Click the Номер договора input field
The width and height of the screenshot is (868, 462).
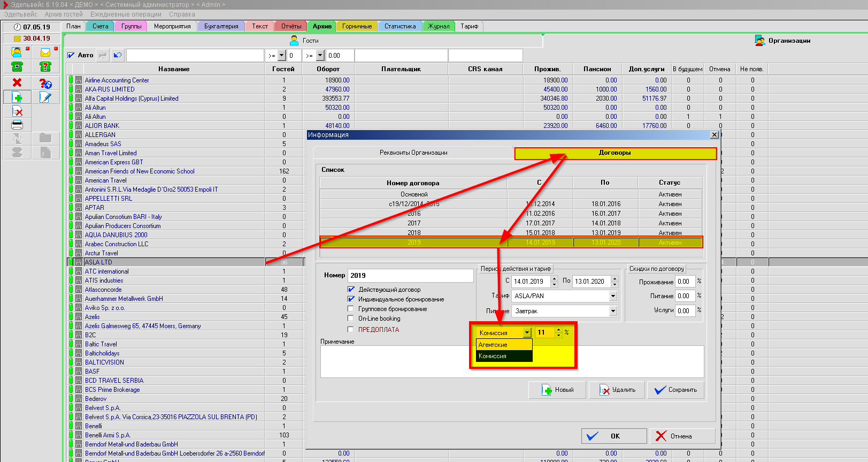[x=410, y=276]
